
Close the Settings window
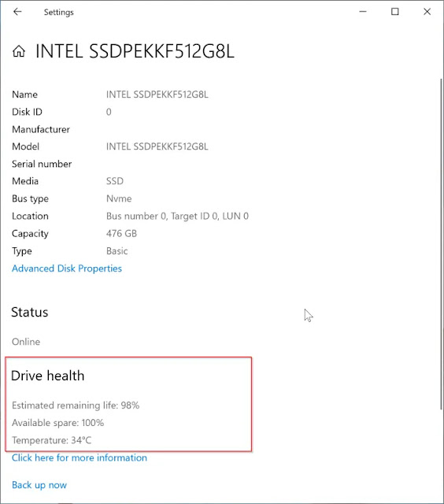click(427, 12)
